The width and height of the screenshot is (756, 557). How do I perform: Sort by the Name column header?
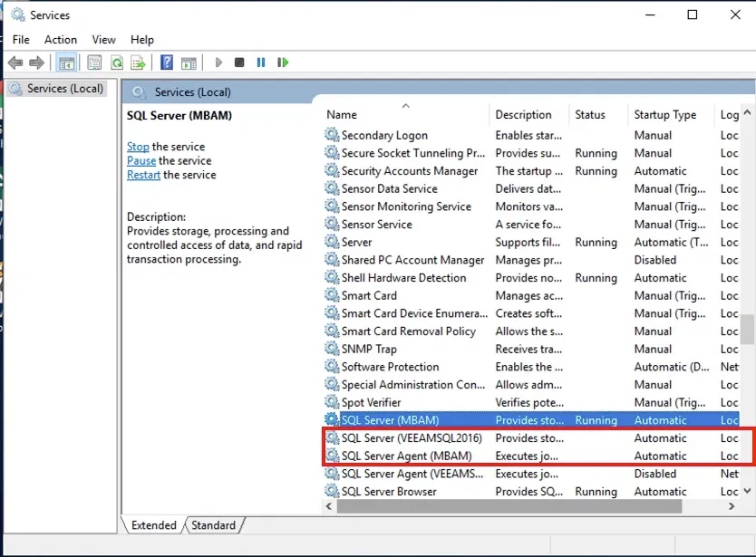tap(405, 115)
